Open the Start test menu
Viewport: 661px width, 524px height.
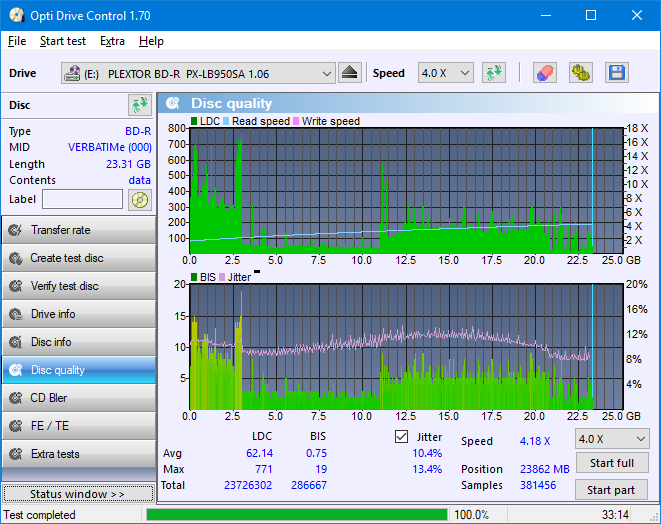pos(63,41)
